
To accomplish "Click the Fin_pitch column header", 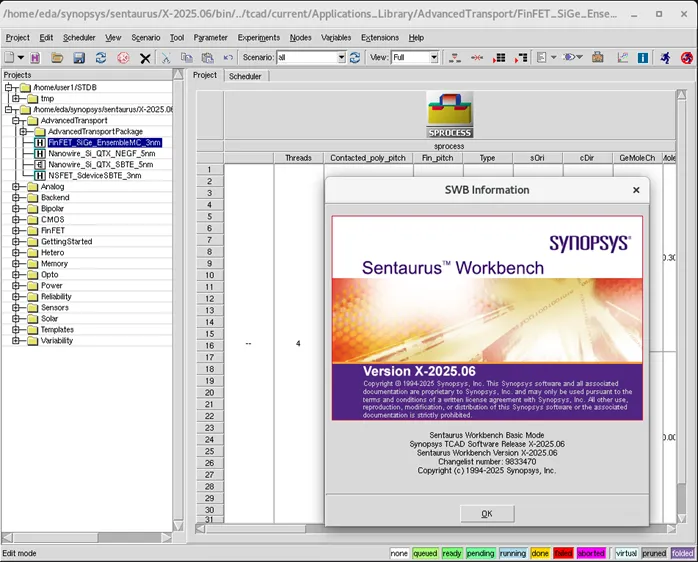I will [x=438, y=158].
